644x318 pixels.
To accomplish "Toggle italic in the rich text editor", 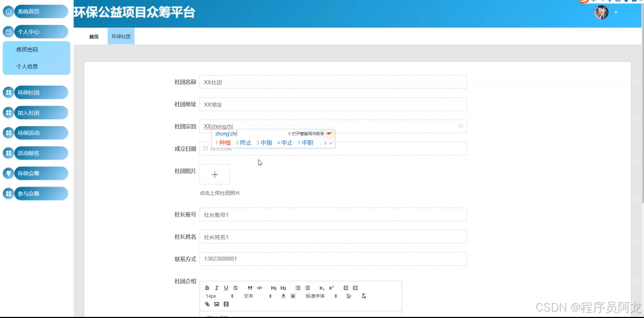I will (216, 288).
